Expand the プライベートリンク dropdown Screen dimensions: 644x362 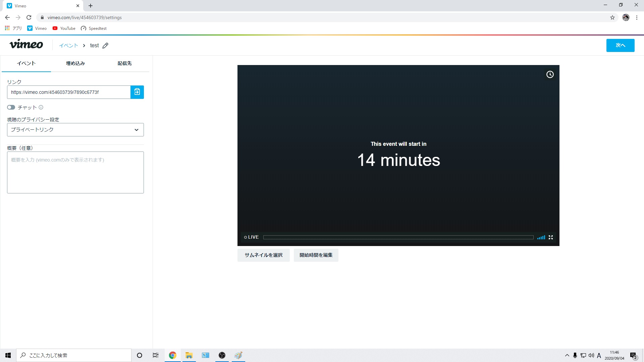pyautogui.click(x=75, y=130)
